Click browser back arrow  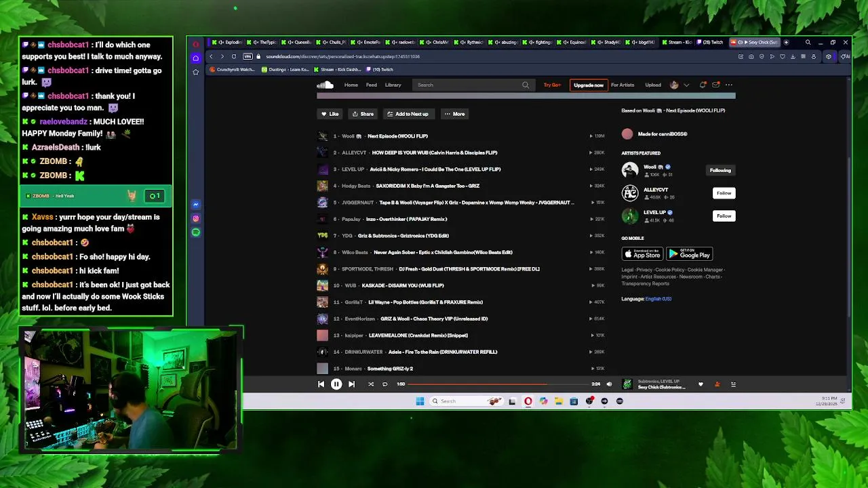[211, 56]
